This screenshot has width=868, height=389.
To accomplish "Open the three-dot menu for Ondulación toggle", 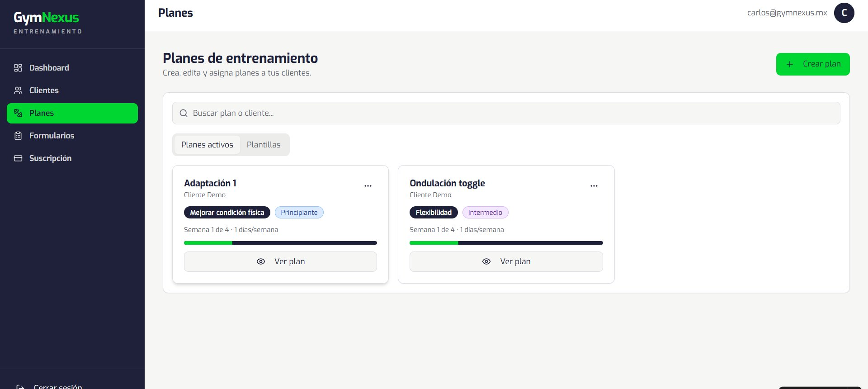I will click(x=594, y=186).
